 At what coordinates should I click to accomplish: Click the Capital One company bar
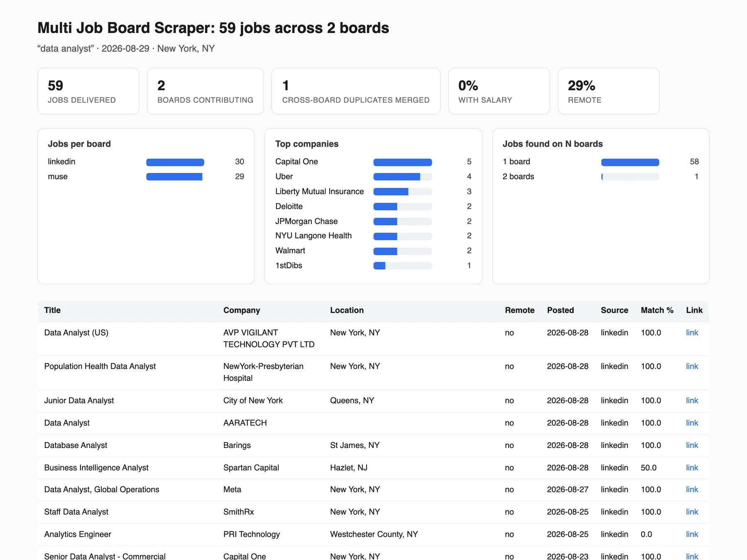pyautogui.click(x=403, y=162)
